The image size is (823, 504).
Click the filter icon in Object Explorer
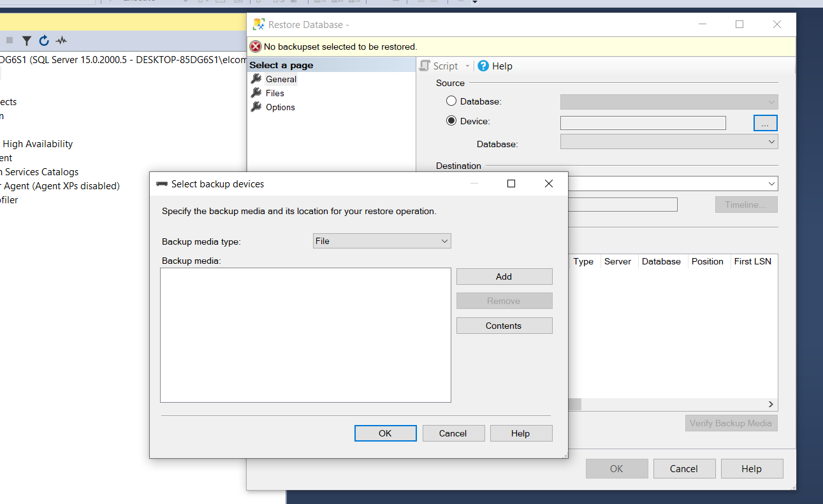26,41
